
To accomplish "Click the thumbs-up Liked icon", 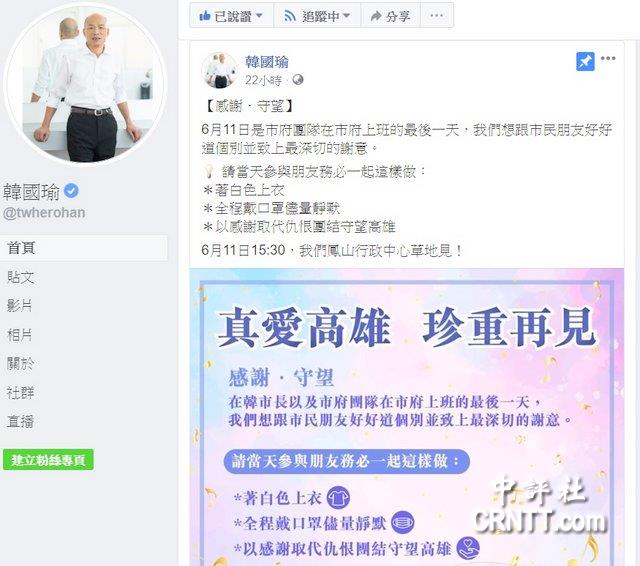I will 204,16.
